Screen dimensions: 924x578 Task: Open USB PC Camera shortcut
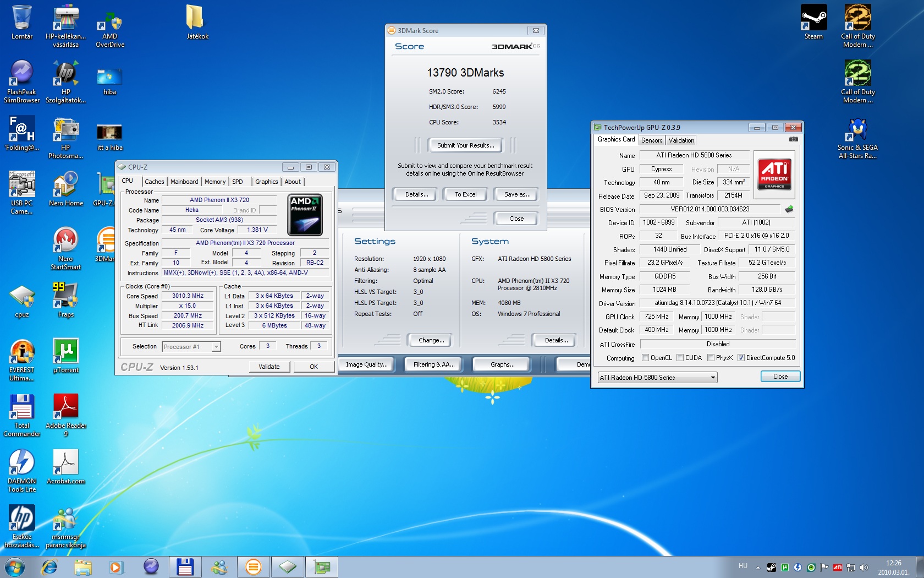coord(22,193)
